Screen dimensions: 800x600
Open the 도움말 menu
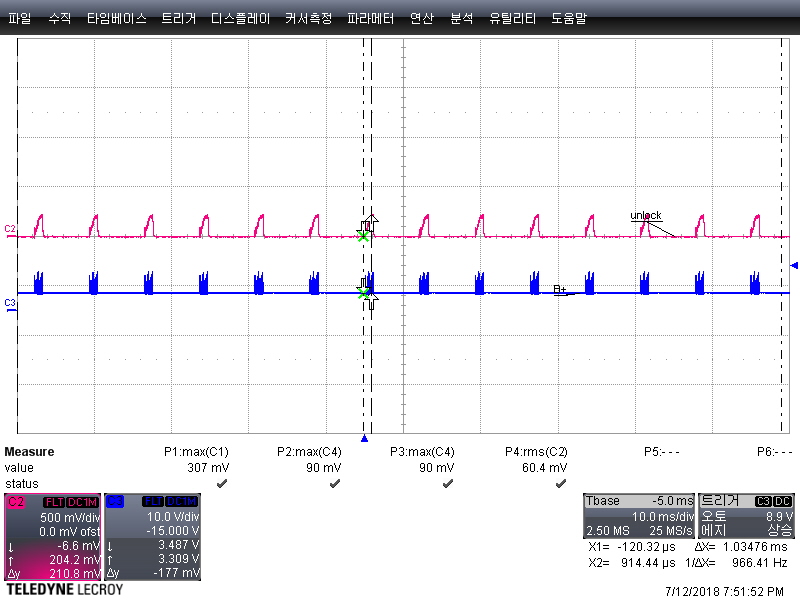tap(569, 19)
